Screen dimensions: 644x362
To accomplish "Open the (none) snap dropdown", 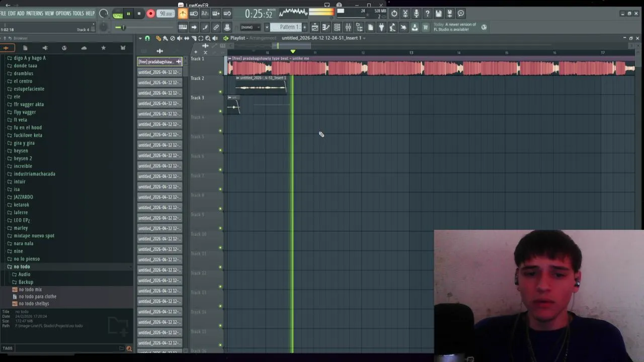I will pyautogui.click(x=250, y=27).
